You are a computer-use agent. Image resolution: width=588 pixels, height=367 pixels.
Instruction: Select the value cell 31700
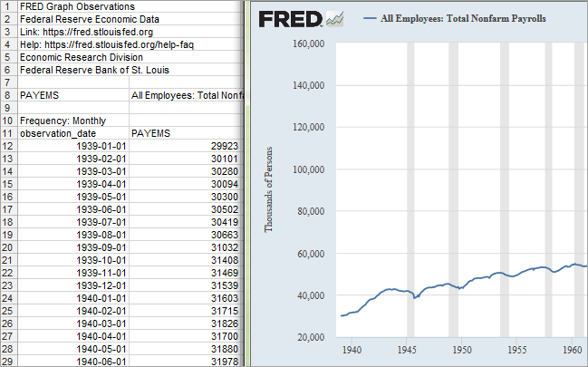[187, 336]
